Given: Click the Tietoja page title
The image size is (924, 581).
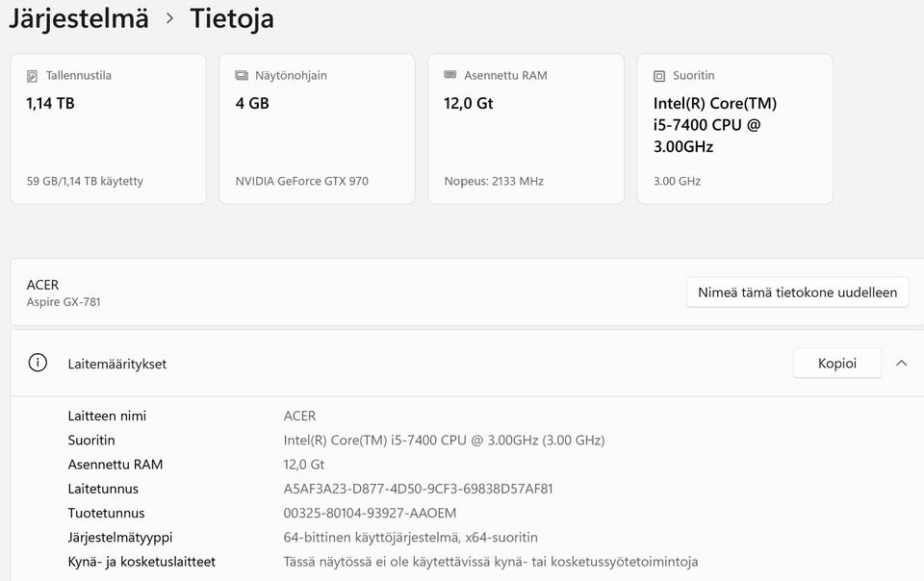Looking at the screenshot, I should (232, 18).
